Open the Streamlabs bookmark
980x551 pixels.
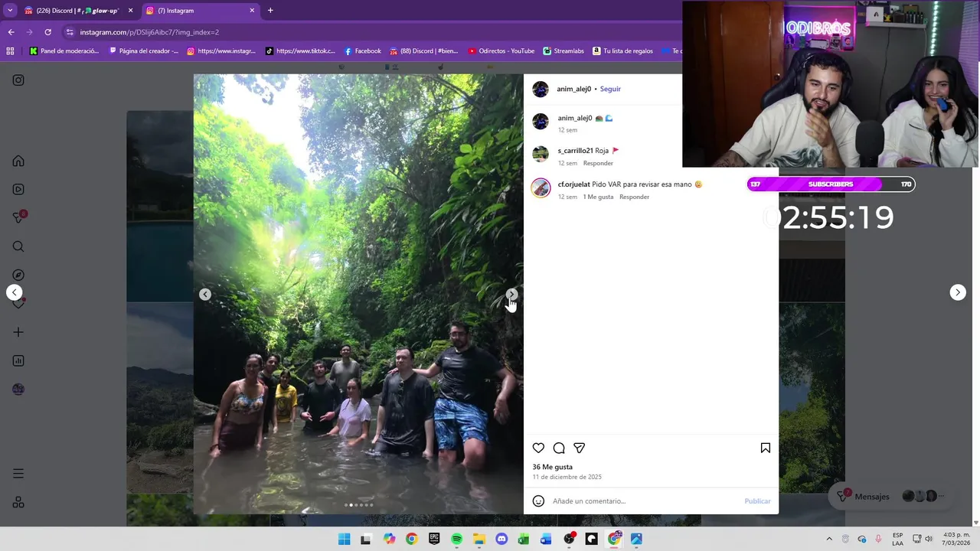point(563,51)
